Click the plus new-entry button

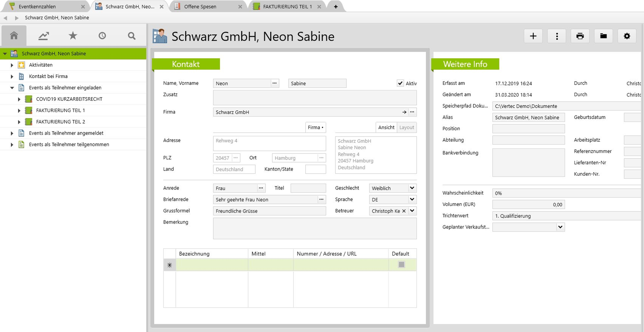point(533,36)
